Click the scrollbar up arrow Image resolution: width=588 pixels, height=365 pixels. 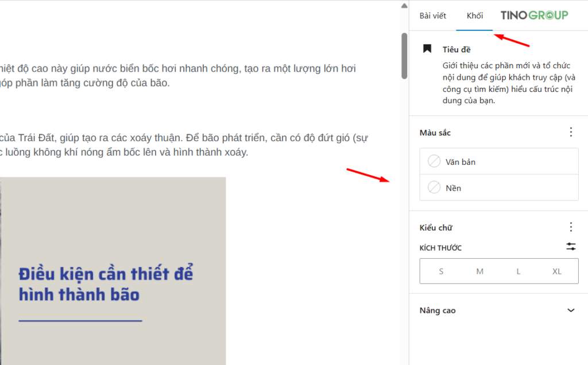[x=404, y=6]
